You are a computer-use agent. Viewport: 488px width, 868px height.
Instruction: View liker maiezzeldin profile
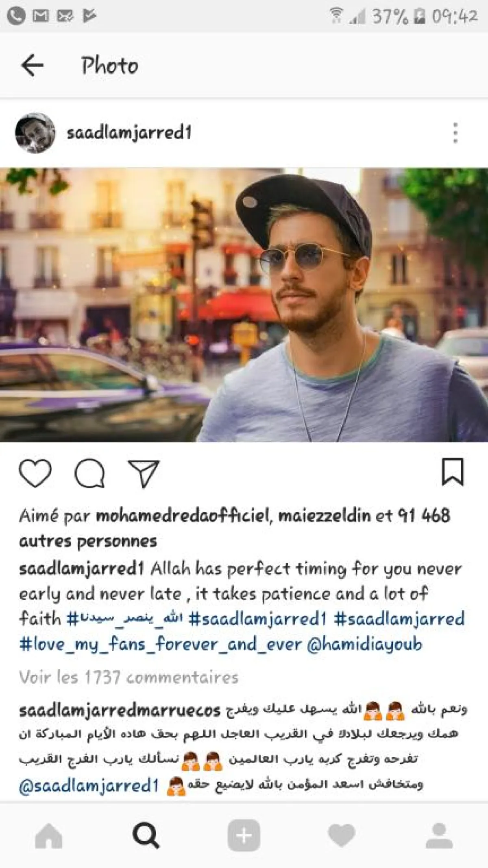[x=325, y=516]
